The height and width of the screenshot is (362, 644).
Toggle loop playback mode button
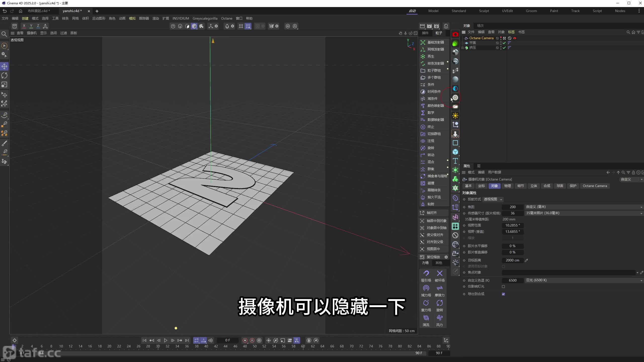pos(196,340)
